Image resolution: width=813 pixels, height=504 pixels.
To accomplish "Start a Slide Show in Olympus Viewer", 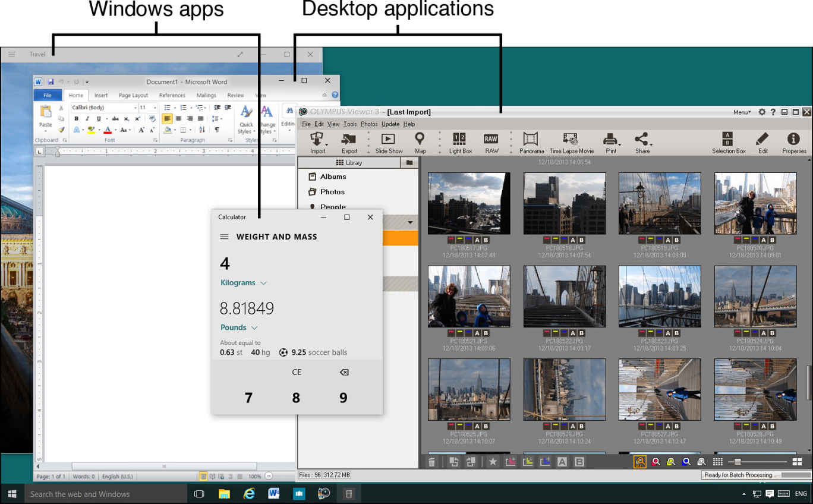I will click(388, 139).
